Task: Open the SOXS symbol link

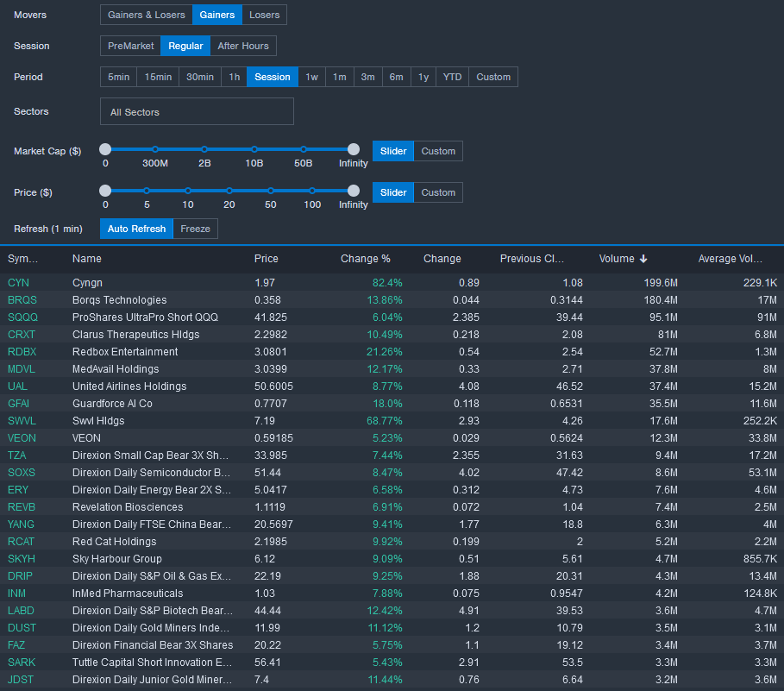Action: [x=22, y=473]
